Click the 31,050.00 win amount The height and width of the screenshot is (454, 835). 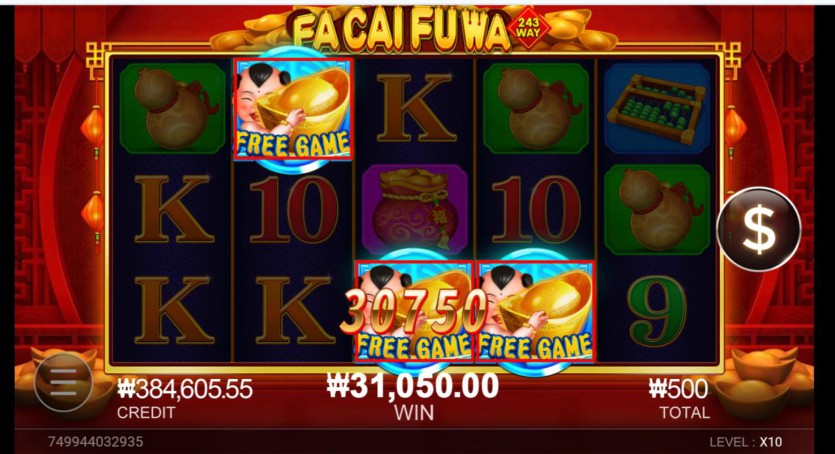[413, 386]
